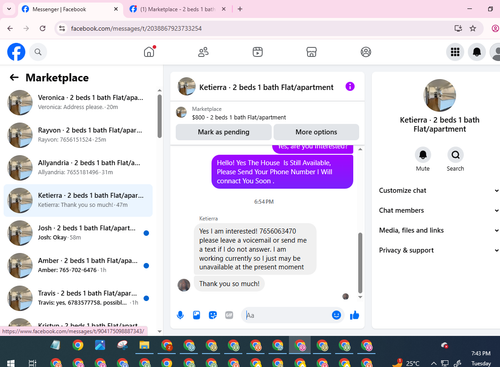Image resolution: width=500 pixels, height=367 pixels.
Task: Search in conversation using the magnifier icon
Action: (455, 155)
